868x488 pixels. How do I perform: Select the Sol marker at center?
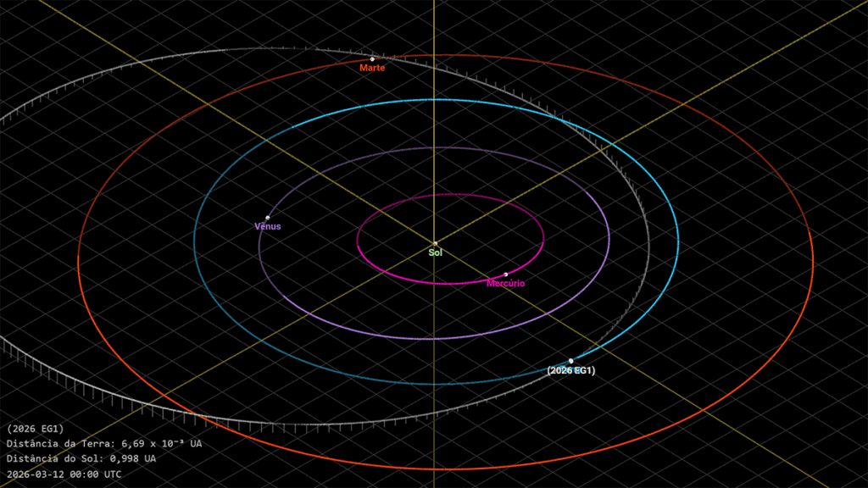[x=435, y=244]
